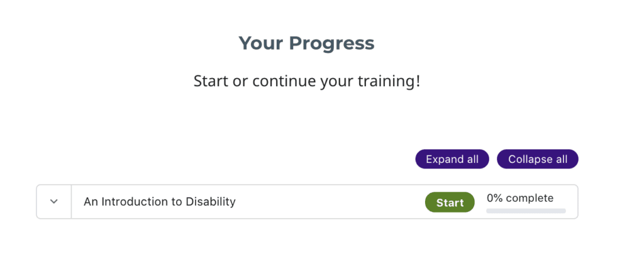Click the Expand all button
This screenshot has height=271, width=644.
coord(452,159)
